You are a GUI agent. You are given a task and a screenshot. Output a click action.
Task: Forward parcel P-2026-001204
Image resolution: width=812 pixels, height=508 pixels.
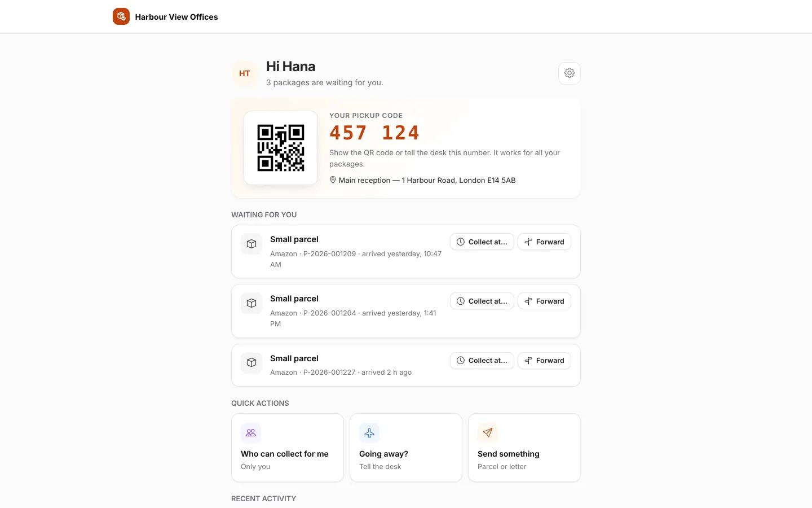544,301
